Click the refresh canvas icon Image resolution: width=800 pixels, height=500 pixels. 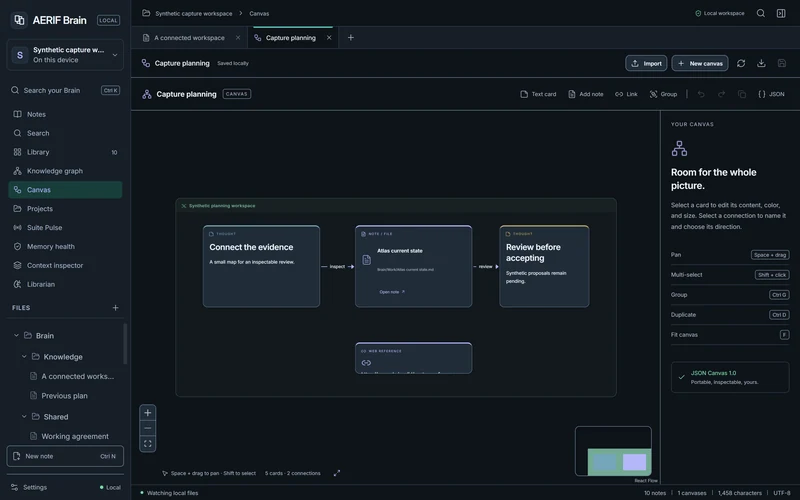741,63
